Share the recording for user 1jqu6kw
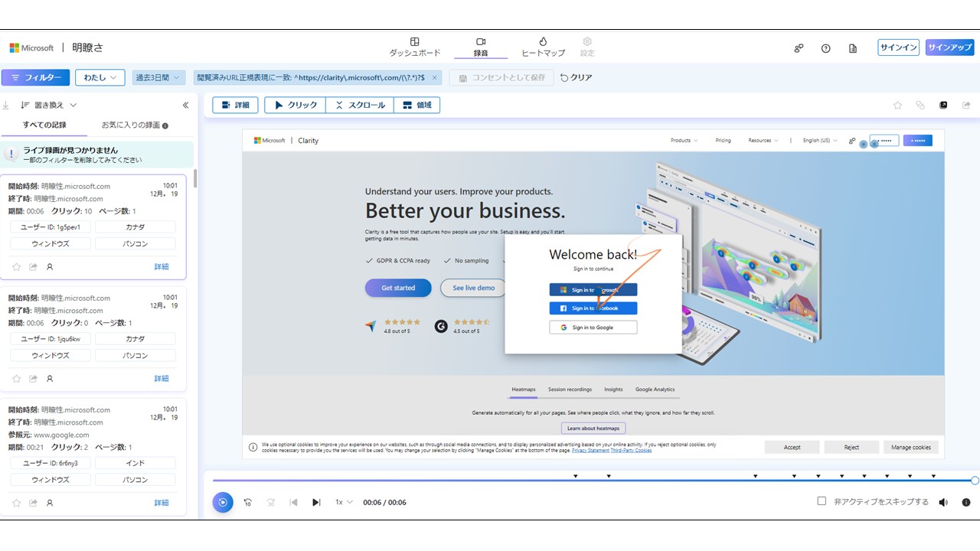Screen dimensions: 980x551 34,379
